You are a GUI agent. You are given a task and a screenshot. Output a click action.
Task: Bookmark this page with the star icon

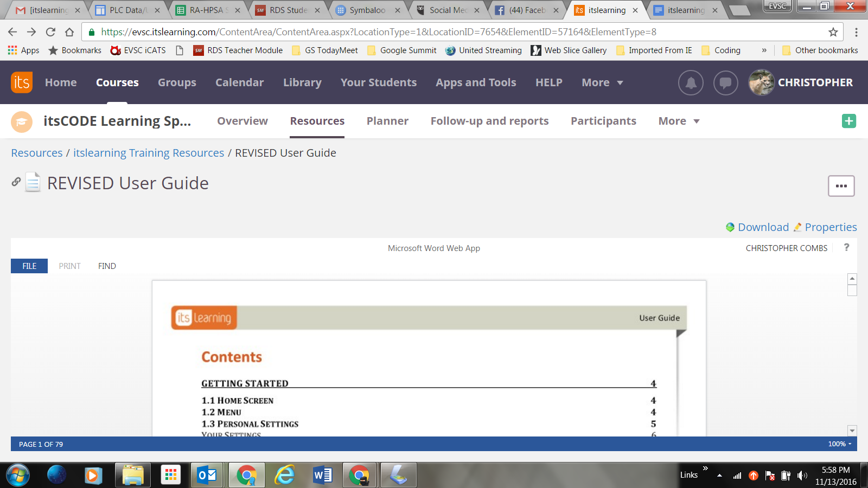point(833,32)
